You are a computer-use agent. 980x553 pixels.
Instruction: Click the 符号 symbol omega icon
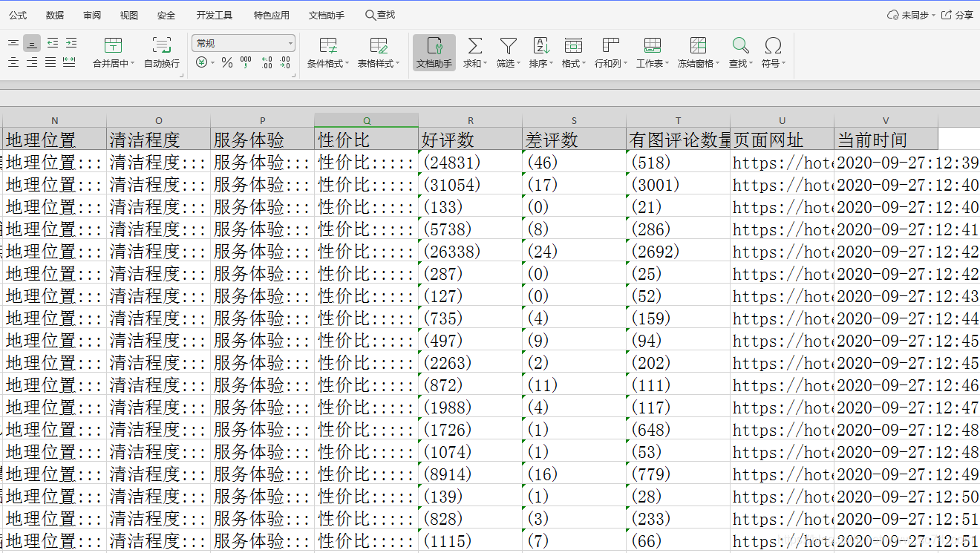click(773, 45)
